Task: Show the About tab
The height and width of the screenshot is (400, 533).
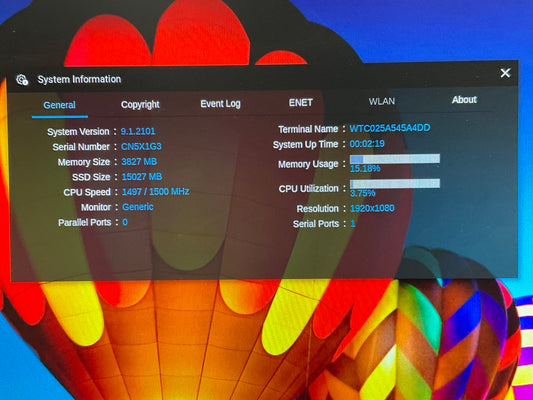Action: point(464,100)
